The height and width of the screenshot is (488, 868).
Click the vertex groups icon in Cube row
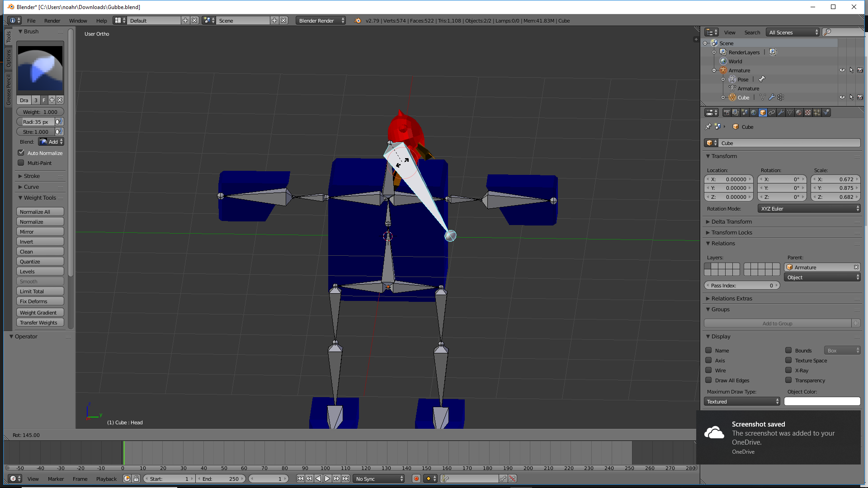(x=781, y=97)
